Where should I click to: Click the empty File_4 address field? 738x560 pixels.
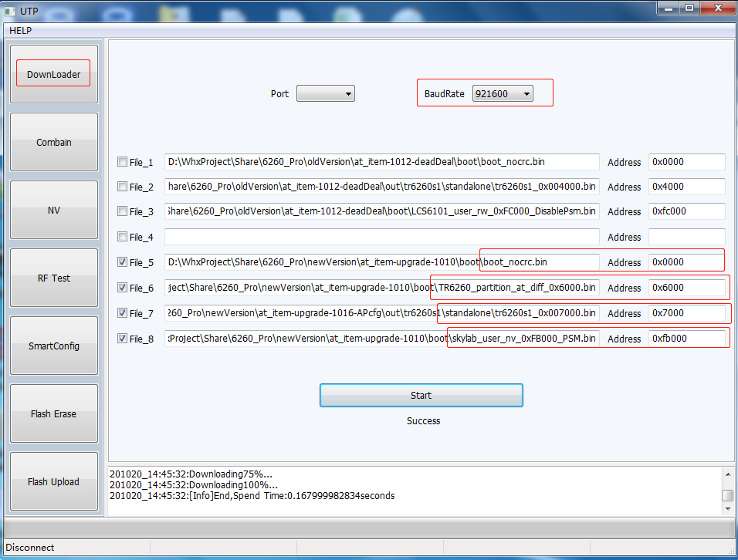[x=687, y=237]
